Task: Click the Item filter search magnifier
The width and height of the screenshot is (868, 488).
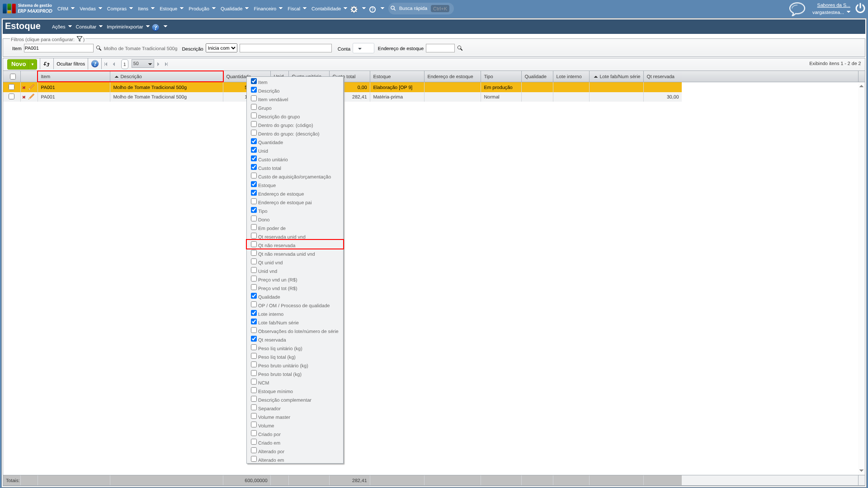Action: tap(99, 48)
